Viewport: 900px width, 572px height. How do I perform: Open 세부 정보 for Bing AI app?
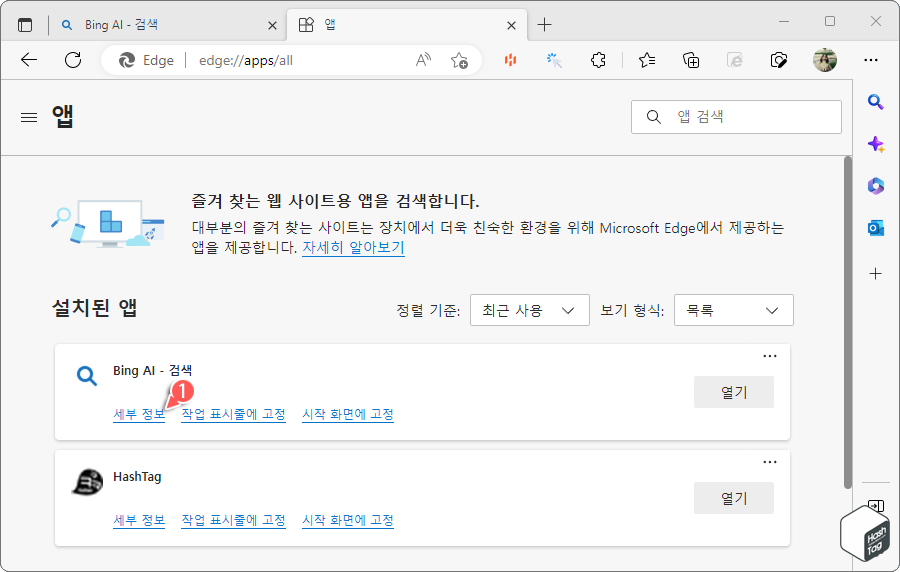point(139,414)
